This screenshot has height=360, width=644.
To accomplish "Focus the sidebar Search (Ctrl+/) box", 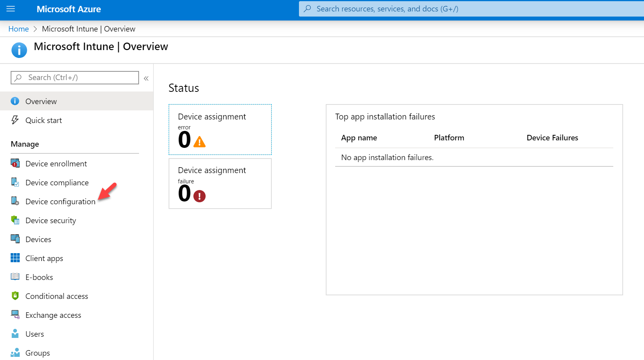I will [x=75, y=78].
